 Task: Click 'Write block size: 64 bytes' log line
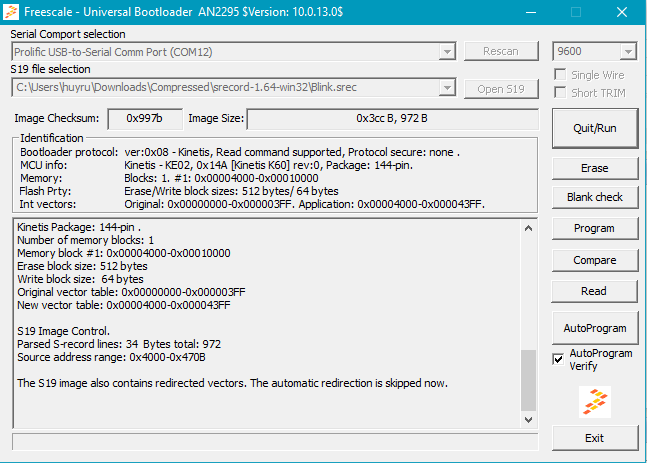coord(80,279)
